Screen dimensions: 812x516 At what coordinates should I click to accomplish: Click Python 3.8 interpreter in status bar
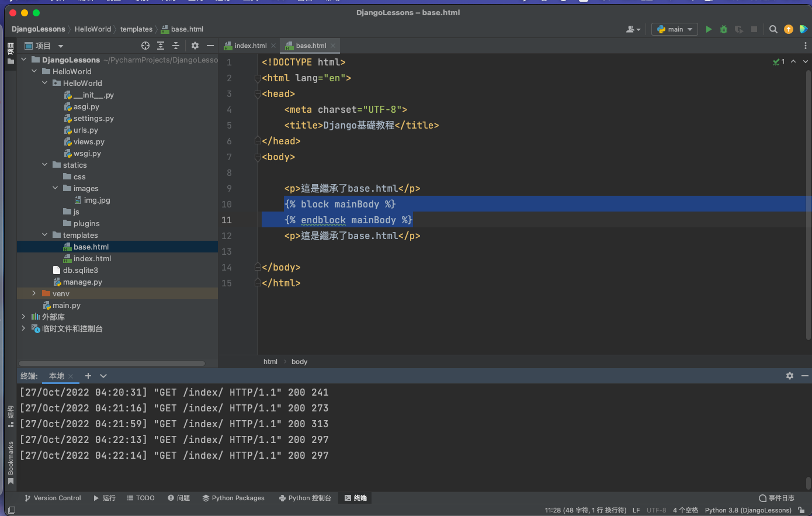(748, 510)
